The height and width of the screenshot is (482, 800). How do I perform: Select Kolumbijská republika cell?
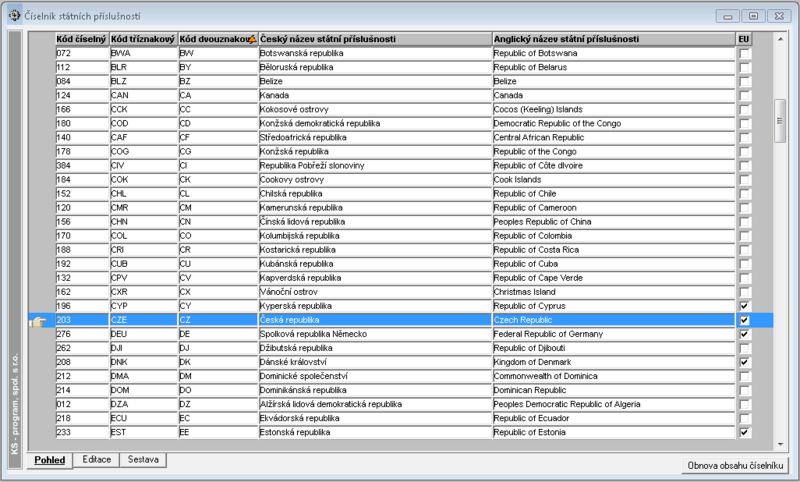point(375,236)
